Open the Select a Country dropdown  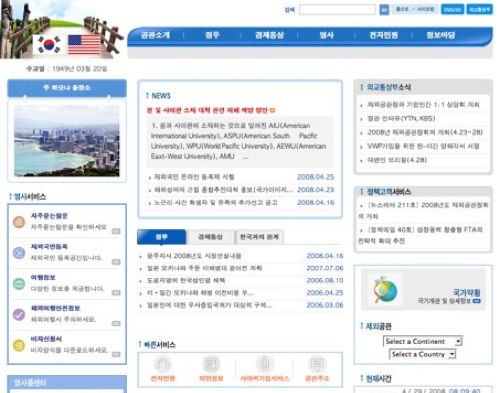[x=423, y=354]
